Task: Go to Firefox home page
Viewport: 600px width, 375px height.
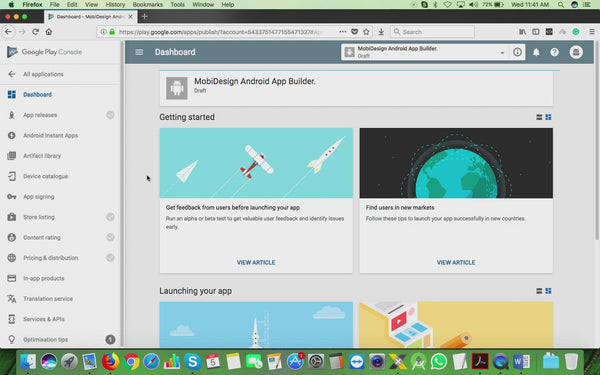Action: tap(49, 32)
